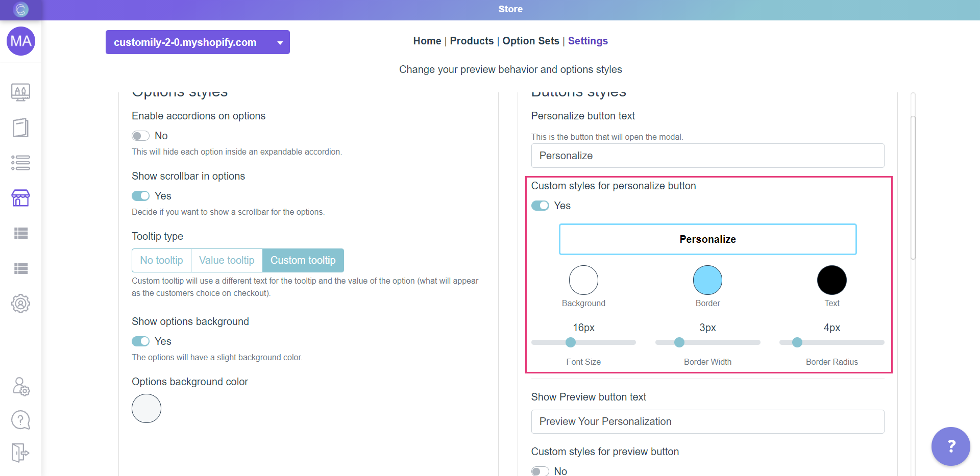
Task: Click the gear with person sidebar icon
Action: coord(20,304)
